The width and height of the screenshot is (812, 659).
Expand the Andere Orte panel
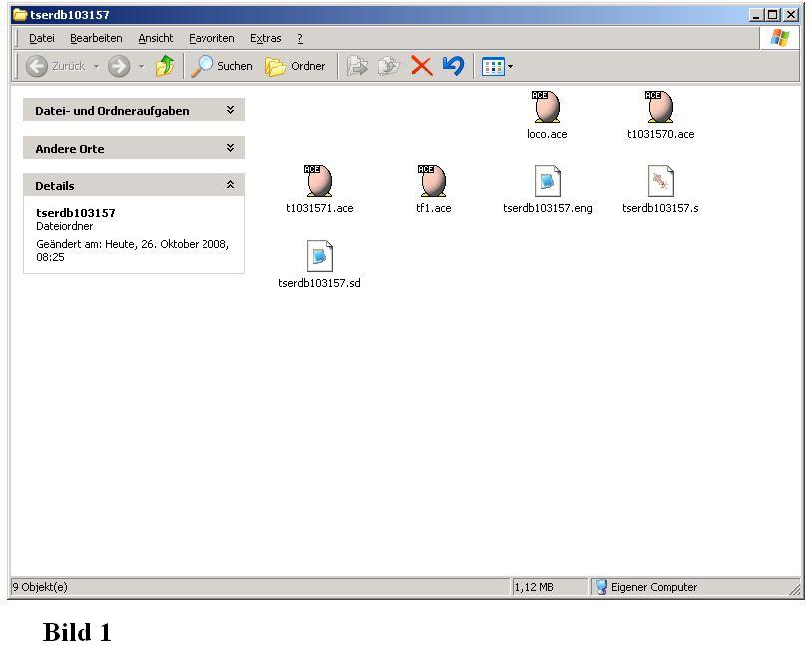tap(230, 148)
